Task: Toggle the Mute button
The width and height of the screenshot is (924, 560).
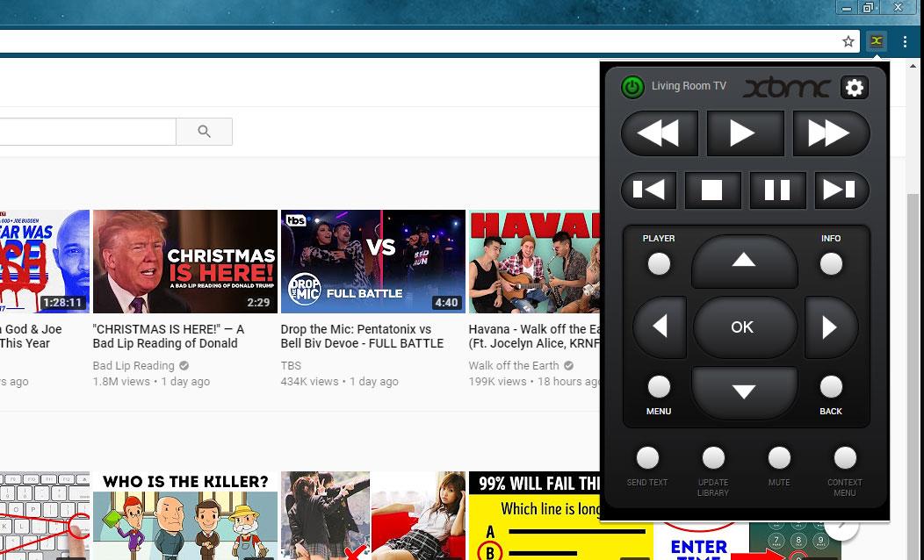Action: 779,458
